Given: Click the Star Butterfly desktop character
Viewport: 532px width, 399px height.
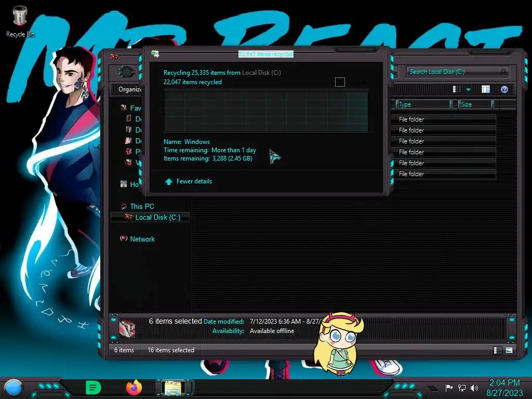Looking at the screenshot, I should (x=339, y=344).
